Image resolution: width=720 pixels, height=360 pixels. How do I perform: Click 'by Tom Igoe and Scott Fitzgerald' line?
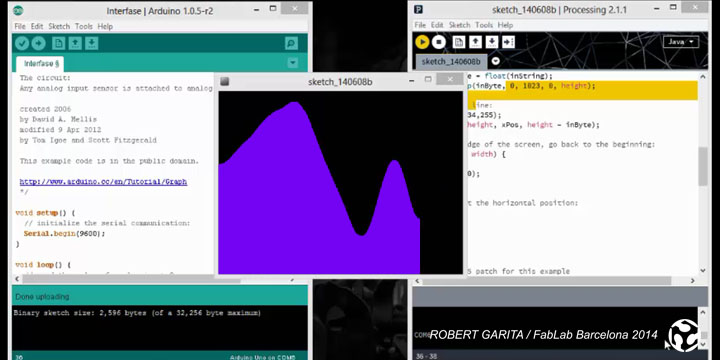[x=88, y=140]
